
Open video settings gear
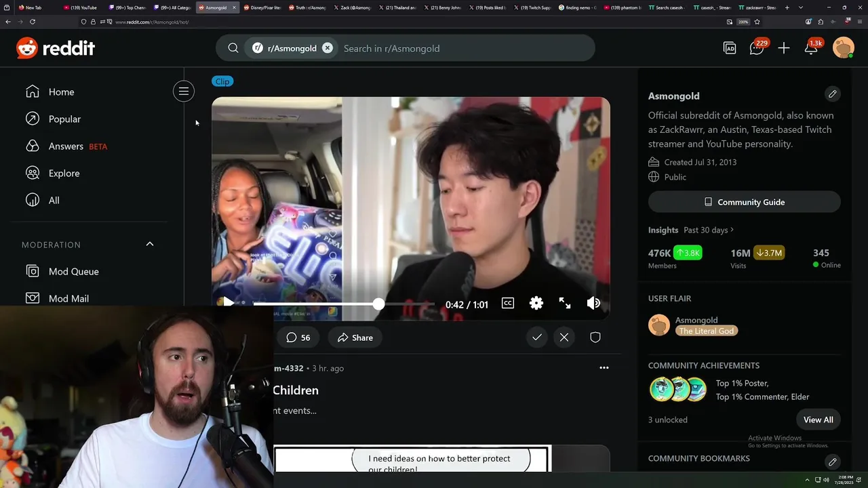pyautogui.click(x=536, y=303)
